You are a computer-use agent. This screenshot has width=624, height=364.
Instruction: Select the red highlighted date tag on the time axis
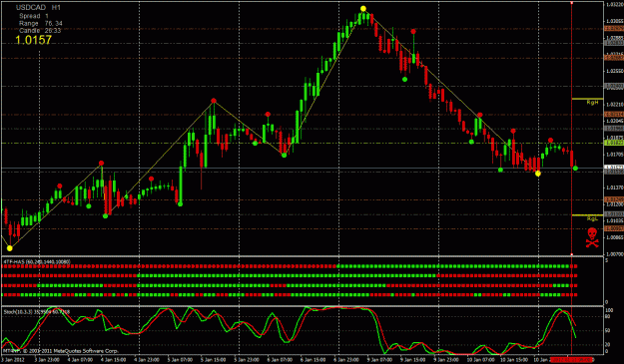point(571,360)
